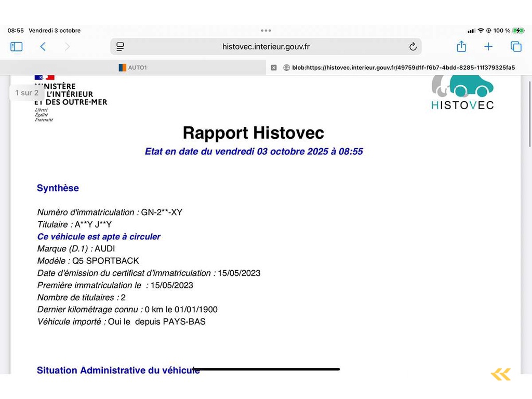
Task: Go back to the previous page
Action: point(43,47)
